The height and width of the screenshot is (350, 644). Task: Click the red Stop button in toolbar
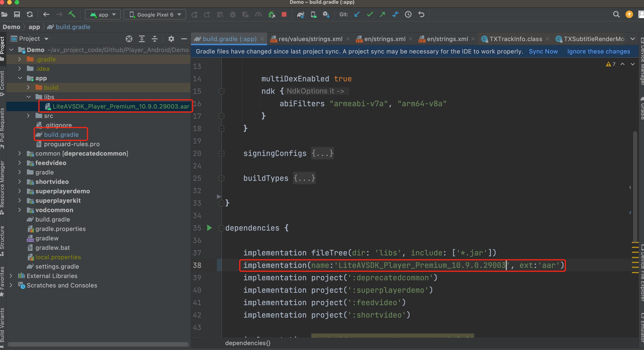[284, 15]
